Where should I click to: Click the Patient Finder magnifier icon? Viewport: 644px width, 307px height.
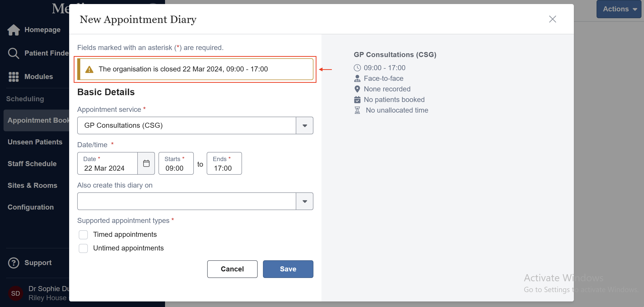(13, 53)
